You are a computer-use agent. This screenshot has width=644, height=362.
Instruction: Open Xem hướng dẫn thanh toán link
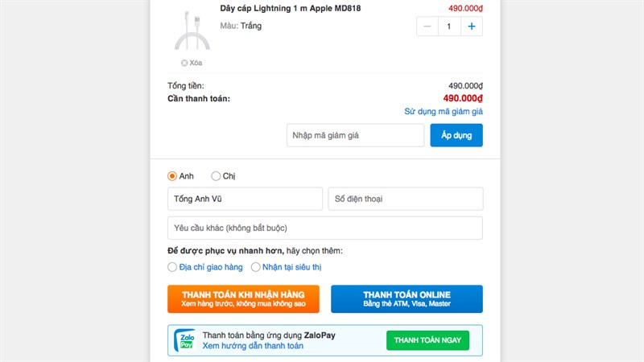coord(253,347)
